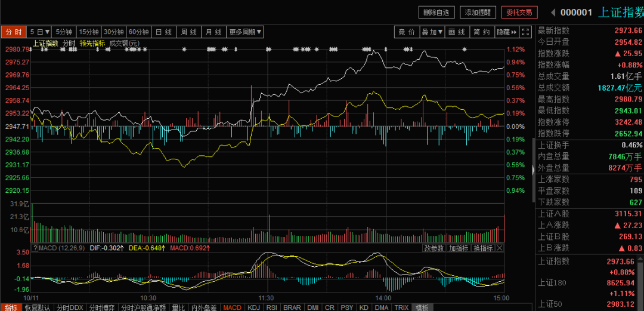
Task: Click 加指标 to add an indicator
Action: click(459, 248)
